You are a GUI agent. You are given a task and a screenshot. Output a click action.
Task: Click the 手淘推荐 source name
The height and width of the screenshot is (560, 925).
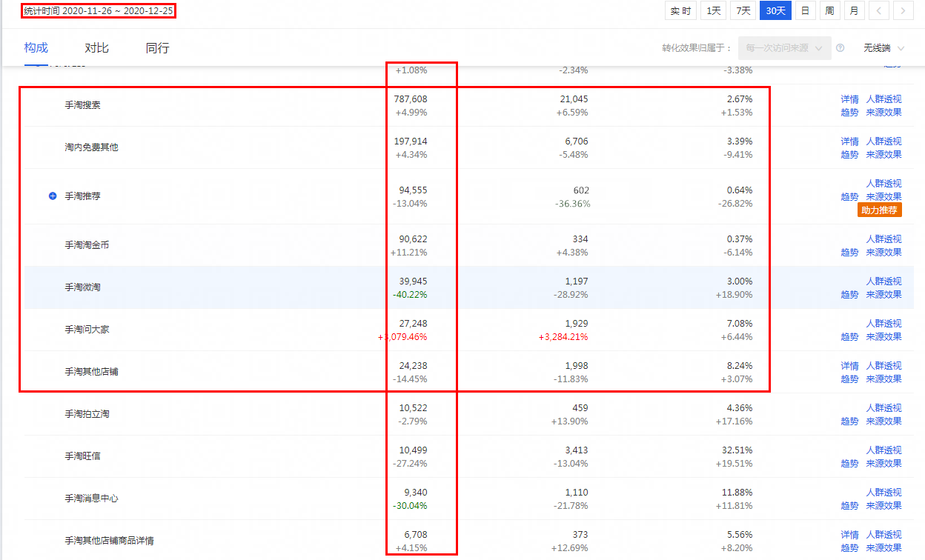pos(82,196)
